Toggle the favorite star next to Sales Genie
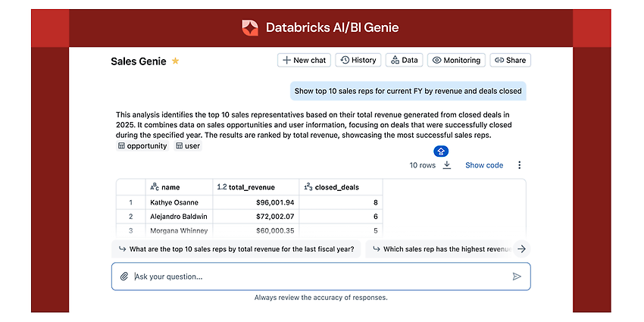644x322 pixels. [x=175, y=61]
